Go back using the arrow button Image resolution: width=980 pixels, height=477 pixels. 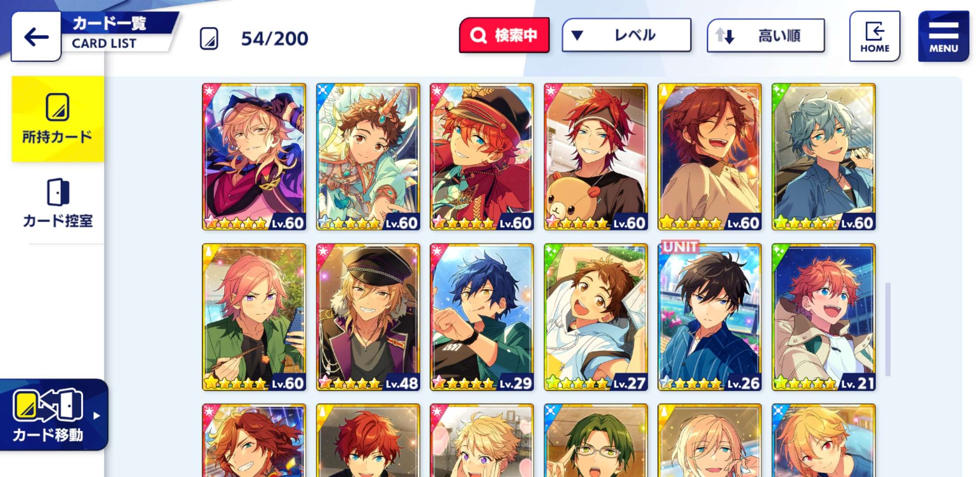pos(36,37)
